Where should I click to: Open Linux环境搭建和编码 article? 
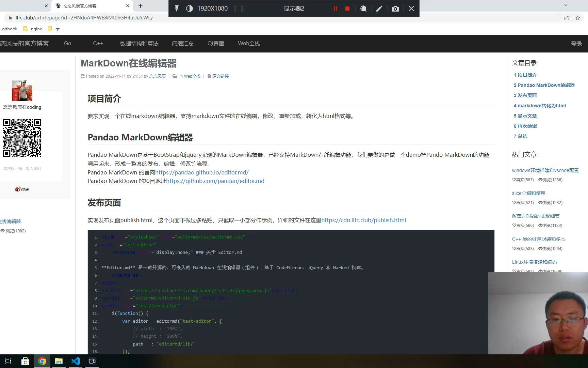[534, 262]
